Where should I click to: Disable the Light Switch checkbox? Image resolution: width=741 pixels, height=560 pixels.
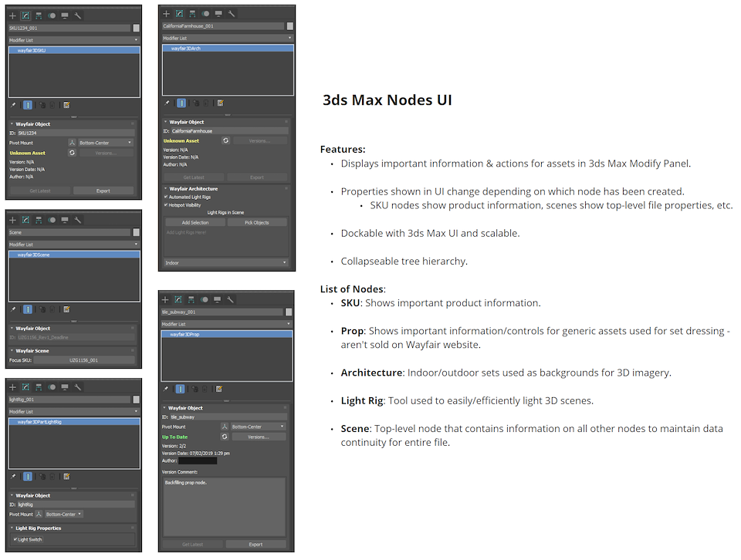pyautogui.click(x=15, y=539)
